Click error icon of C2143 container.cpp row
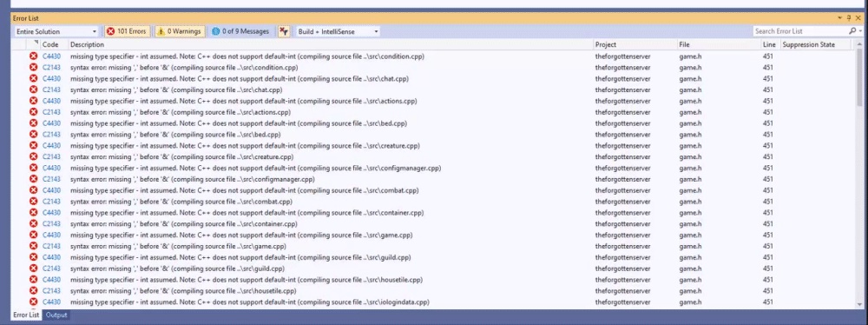The height and width of the screenshot is (325, 868). click(x=33, y=224)
